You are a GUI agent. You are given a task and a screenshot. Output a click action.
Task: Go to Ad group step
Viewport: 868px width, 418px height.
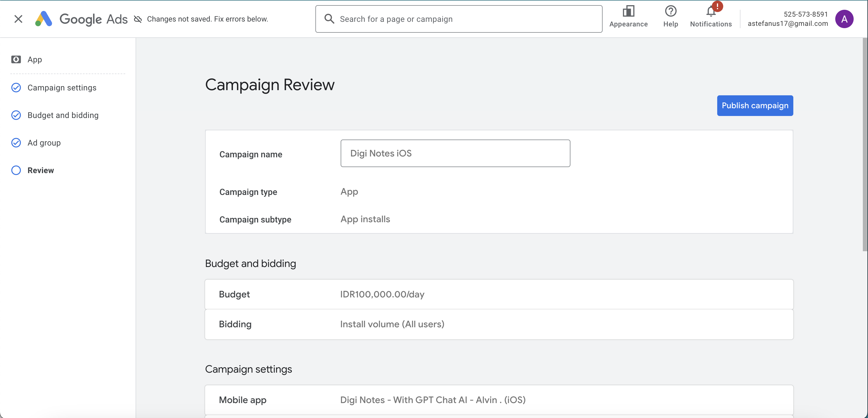[44, 143]
